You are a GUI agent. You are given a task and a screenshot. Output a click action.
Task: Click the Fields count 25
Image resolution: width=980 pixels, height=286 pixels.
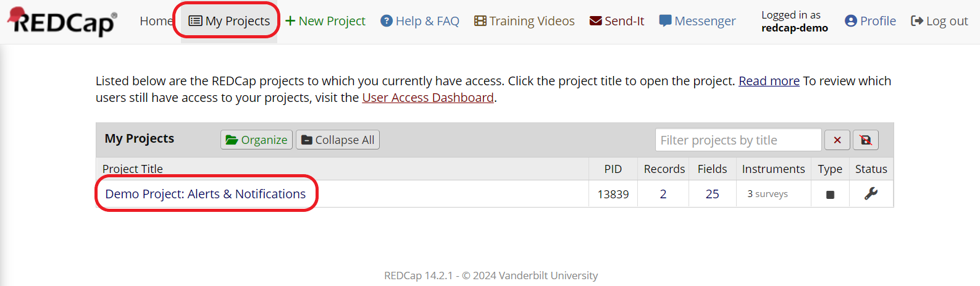[712, 194]
